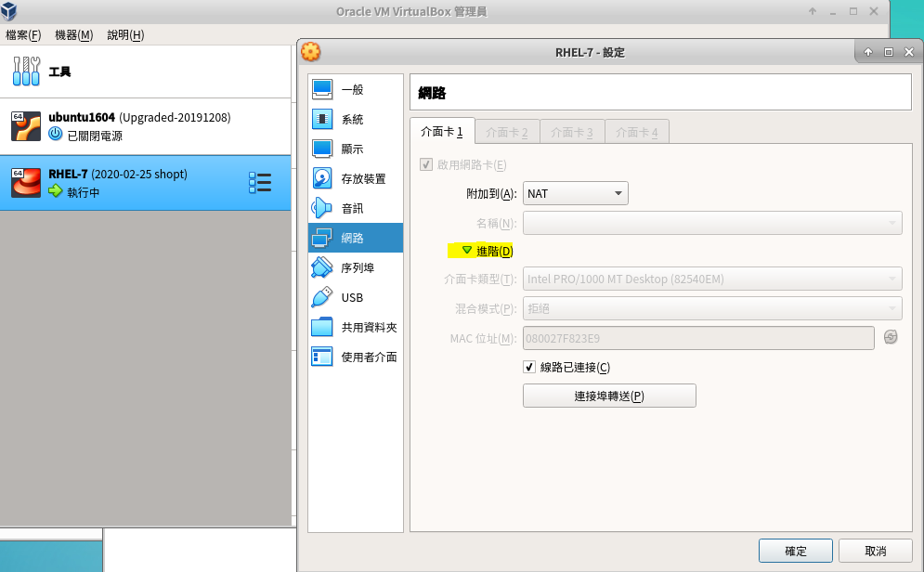This screenshot has height=572, width=924.
Task: Confirm settings with the 確定 button
Action: (x=796, y=551)
